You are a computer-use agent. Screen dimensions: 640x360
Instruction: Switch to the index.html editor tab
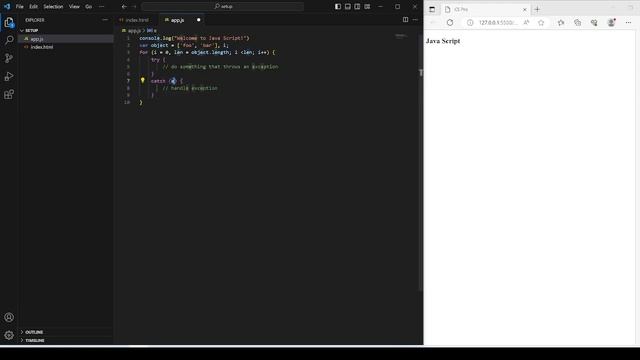(135, 20)
